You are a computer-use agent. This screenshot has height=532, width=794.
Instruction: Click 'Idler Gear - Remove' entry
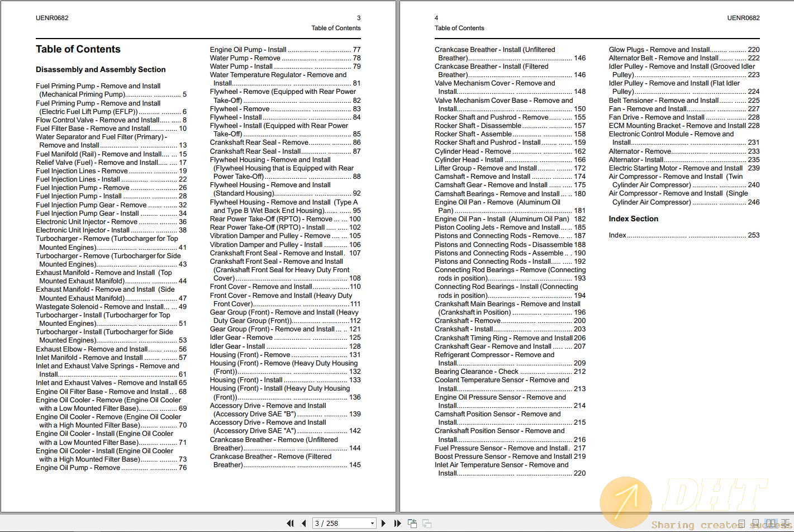pos(285,338)
